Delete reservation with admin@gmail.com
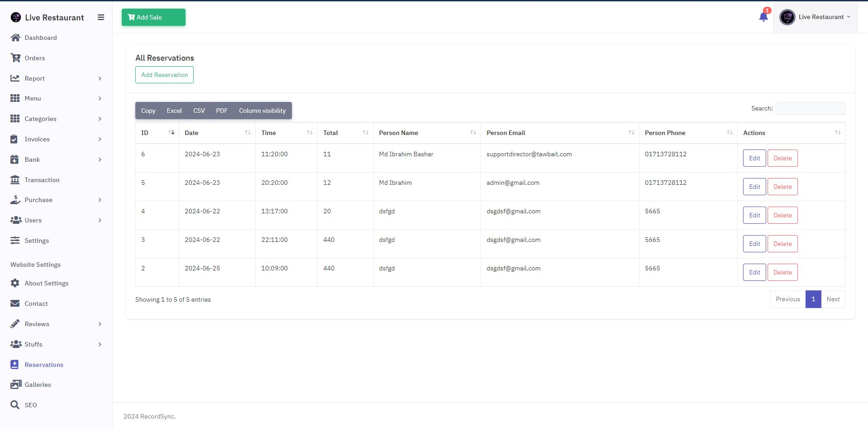868x429 pixels. [782, 187]
